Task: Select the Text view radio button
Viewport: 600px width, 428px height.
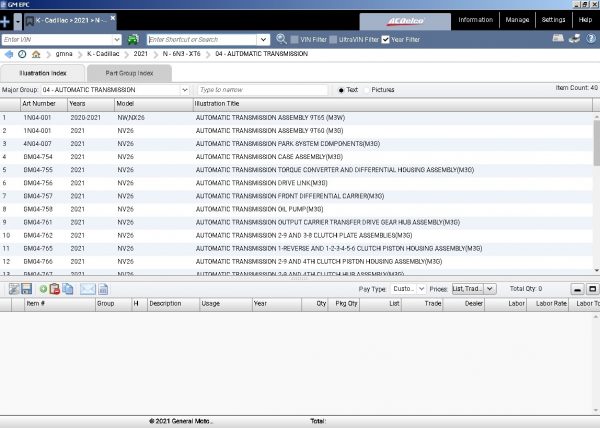Action: (x=341, y=90)
